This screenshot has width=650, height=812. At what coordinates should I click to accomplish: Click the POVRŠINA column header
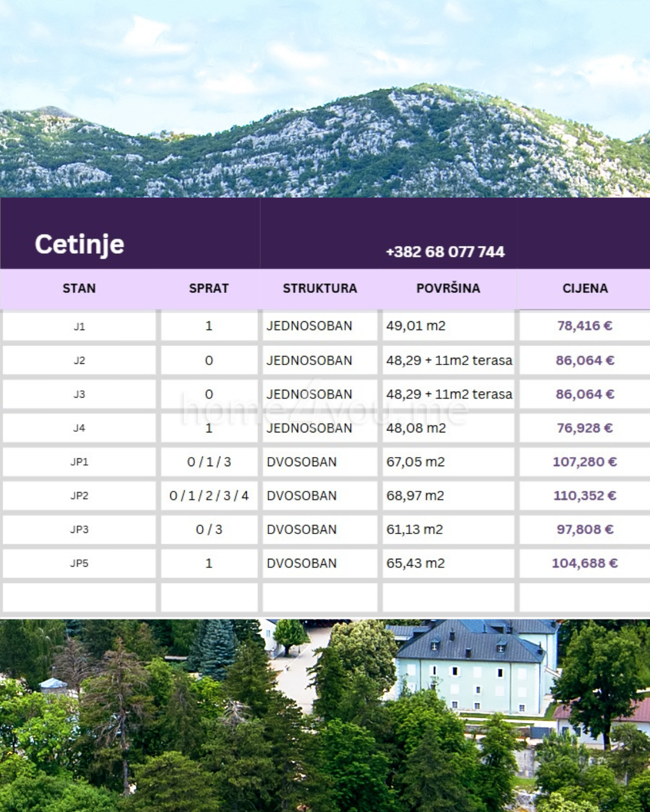coord(448,288)
